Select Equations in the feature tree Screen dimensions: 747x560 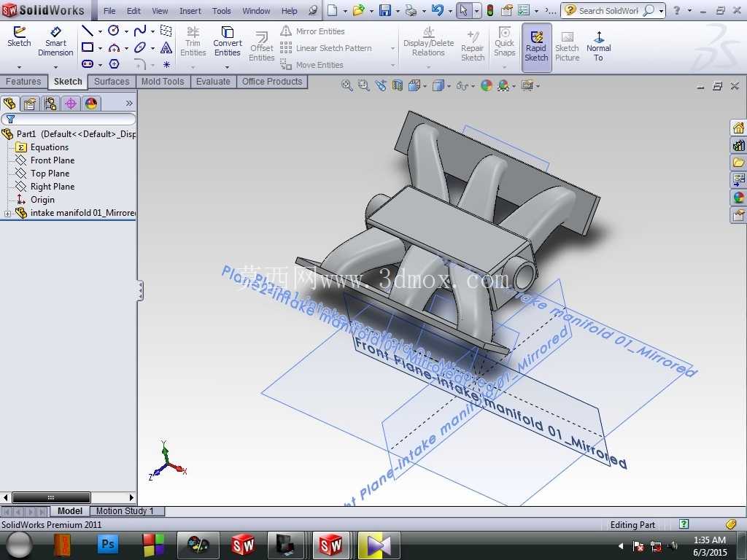click(x=50, y=147)
